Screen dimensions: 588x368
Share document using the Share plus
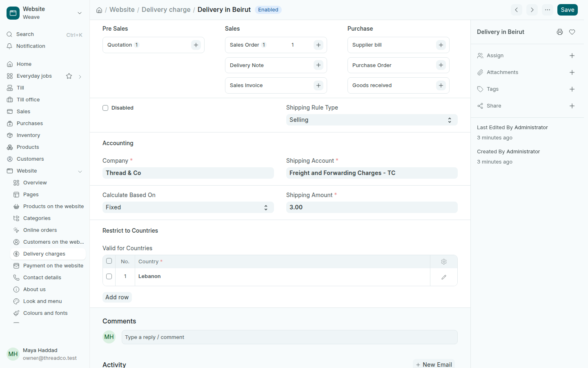pos(572,106)
